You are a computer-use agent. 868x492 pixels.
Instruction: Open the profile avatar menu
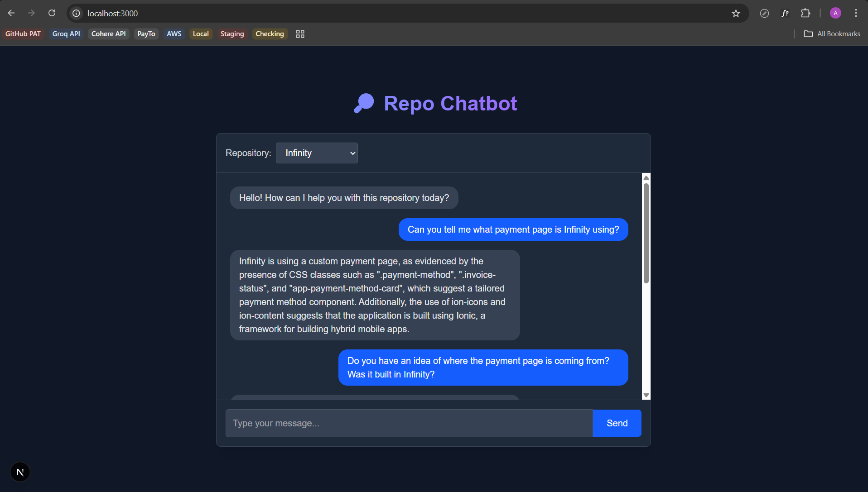(835, 13)
